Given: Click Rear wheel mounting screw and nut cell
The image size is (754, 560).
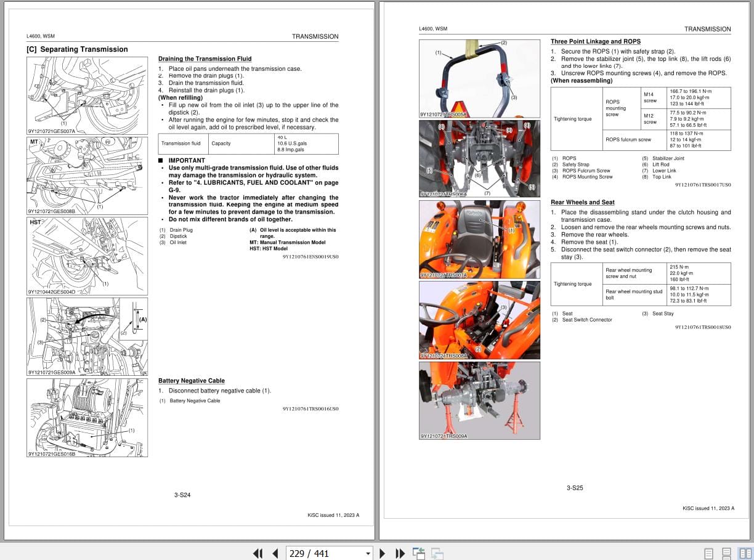Looking at the screenshot, I should click(635, 273).
